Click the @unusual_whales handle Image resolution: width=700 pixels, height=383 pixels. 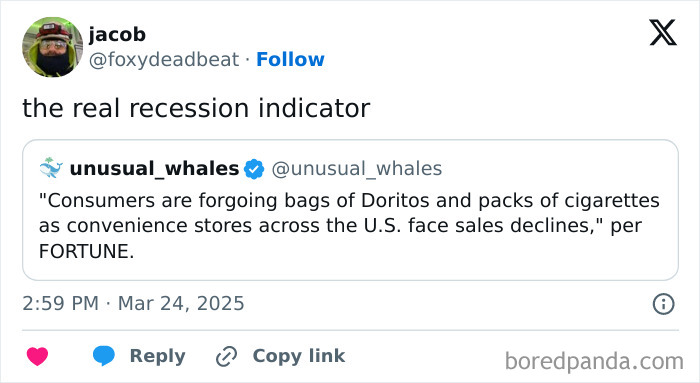[x=357, y=169]
